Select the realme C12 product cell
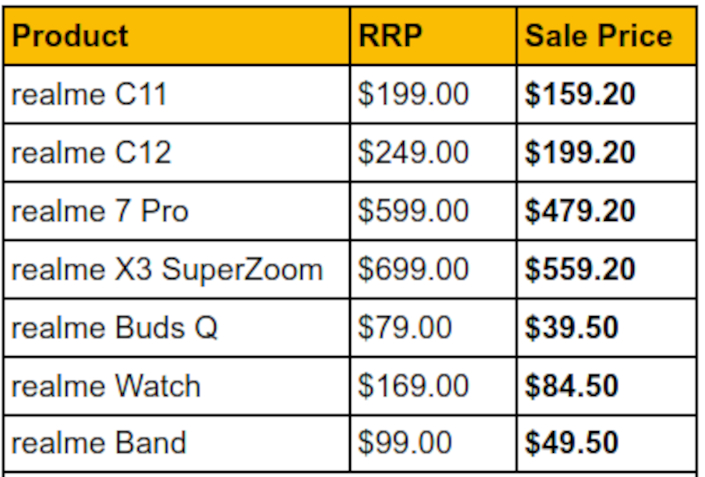Image resolution: width=705 pixels, height=477 pixels. coord(91,152)
